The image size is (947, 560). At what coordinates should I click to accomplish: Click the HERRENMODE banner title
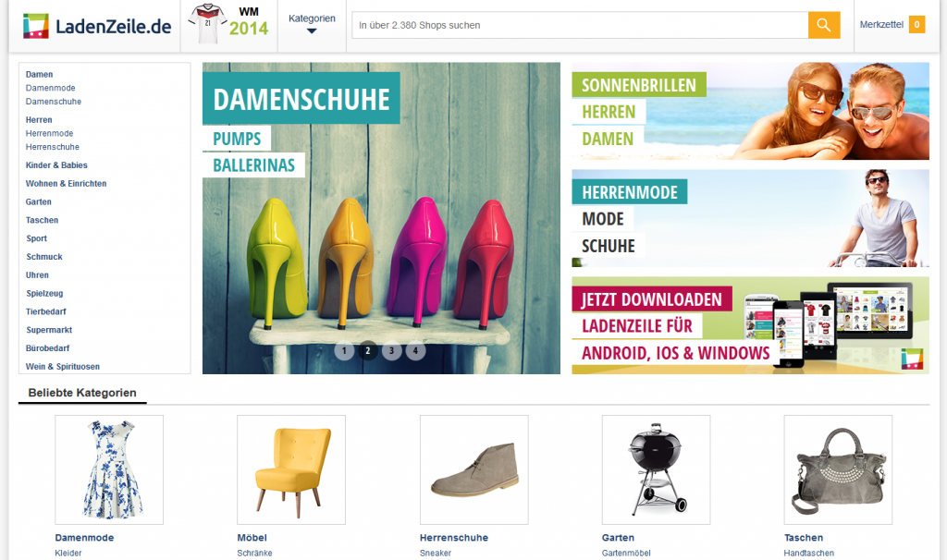click(629, 192)
